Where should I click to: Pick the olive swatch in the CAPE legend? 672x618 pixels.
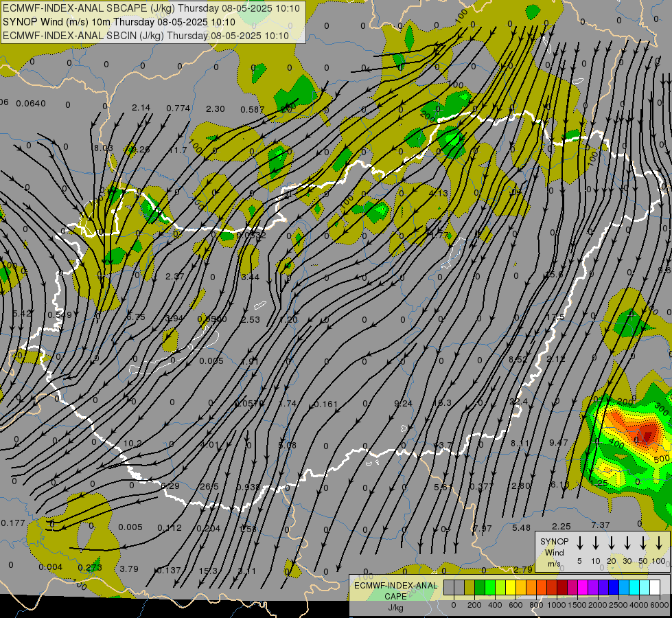pos(470,588)
